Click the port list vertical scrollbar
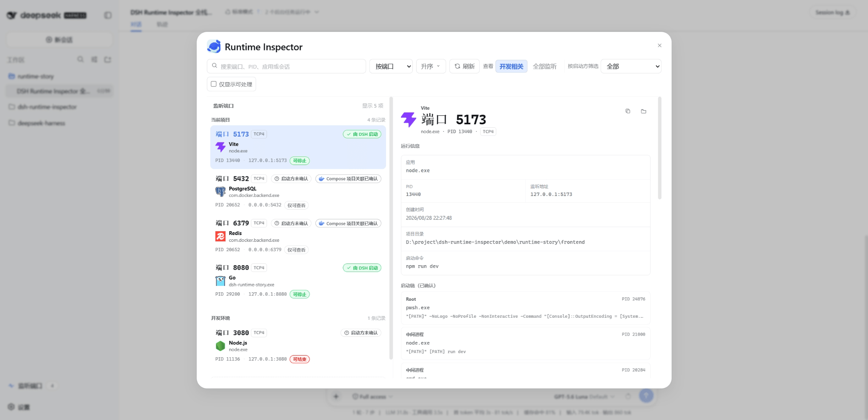This screenshot has height=420, width=868. point(391,228)
